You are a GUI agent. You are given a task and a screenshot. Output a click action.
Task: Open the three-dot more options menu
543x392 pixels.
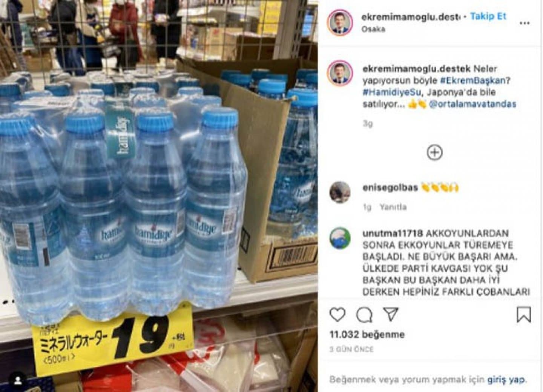(525, 23)
